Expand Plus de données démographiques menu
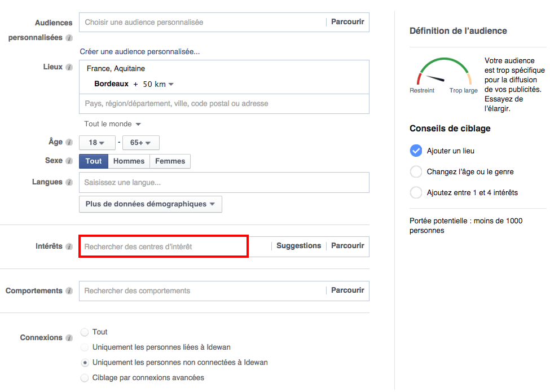The width and height of the screenshot is (550, 392). click(150, 204)
